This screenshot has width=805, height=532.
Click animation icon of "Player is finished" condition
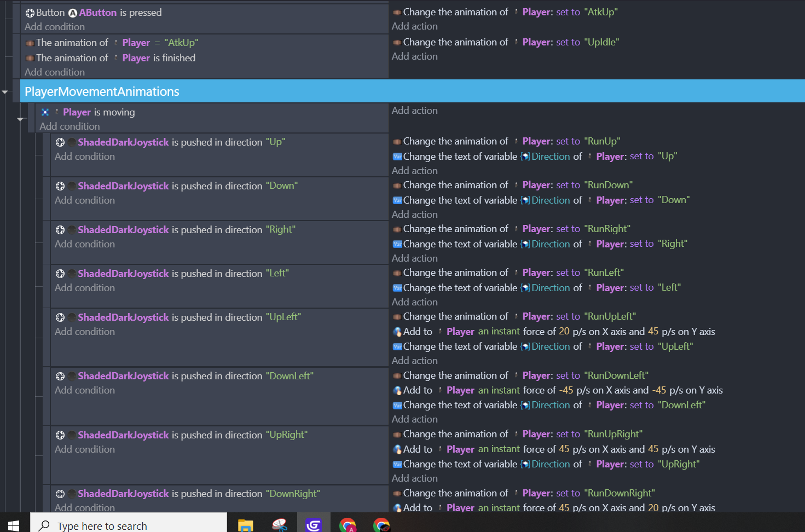(30, 58)
